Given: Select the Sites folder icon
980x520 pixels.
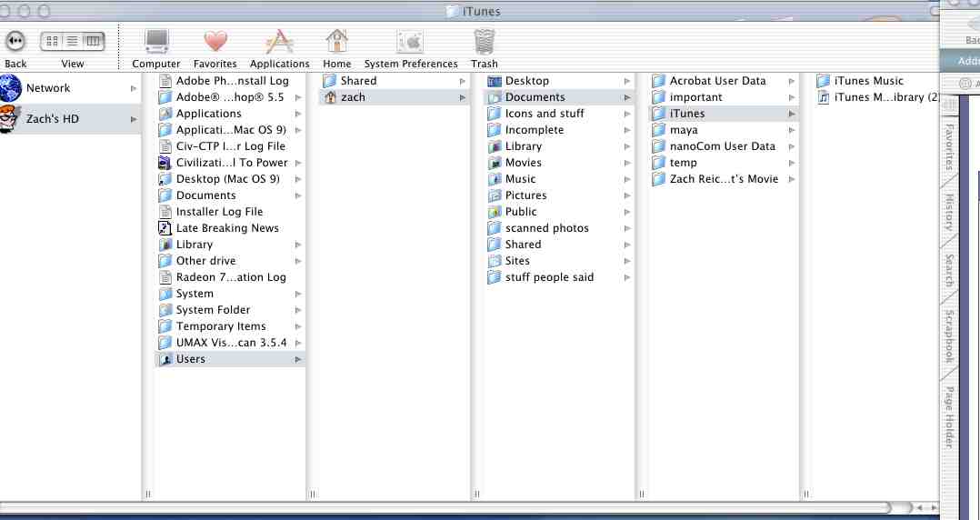Looking at the screenshot, I should (x=495, y=261).
